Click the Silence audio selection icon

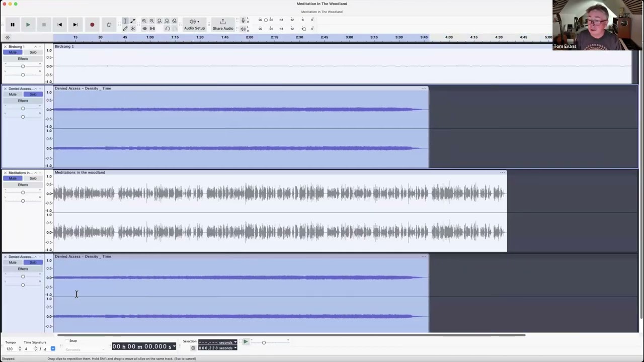(x=152, y=28)
